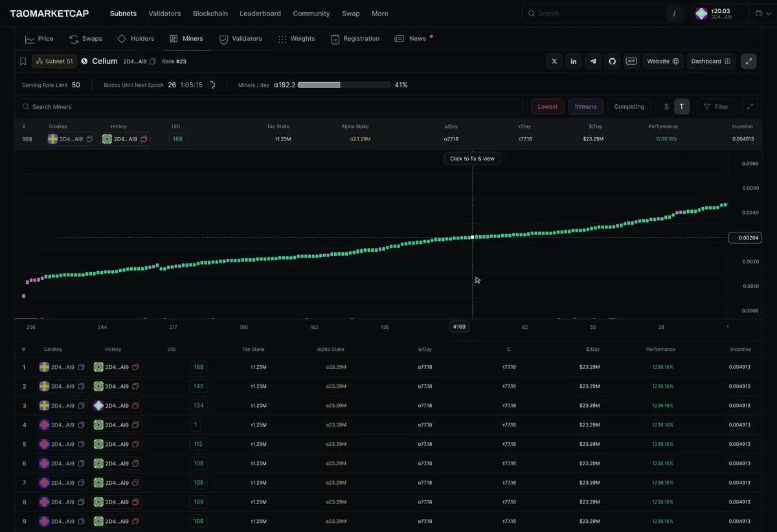Open Blockchain in the top navigation

pos(210,14)
